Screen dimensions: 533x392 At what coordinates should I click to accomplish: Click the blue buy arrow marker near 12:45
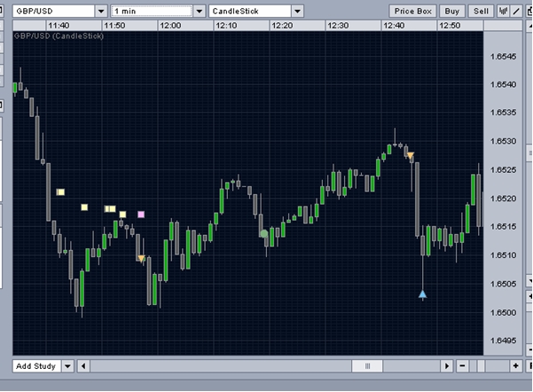422,294
